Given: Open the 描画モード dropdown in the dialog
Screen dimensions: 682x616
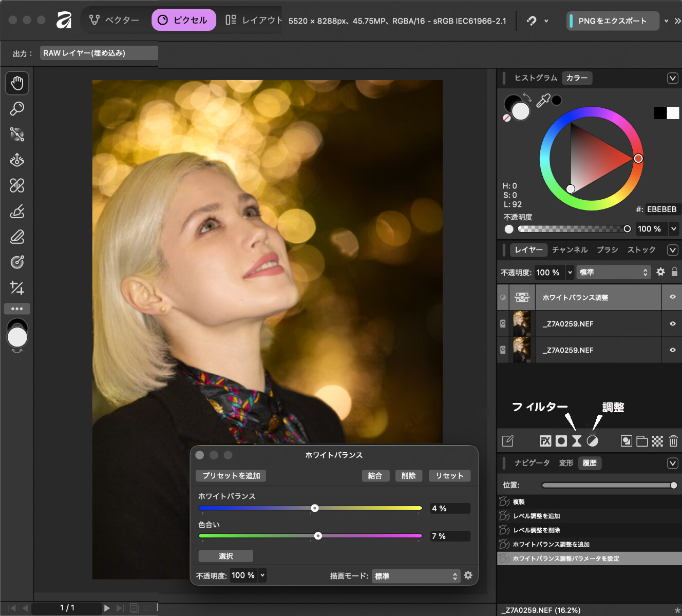Looking at the screenshot, I should [415, 576].
